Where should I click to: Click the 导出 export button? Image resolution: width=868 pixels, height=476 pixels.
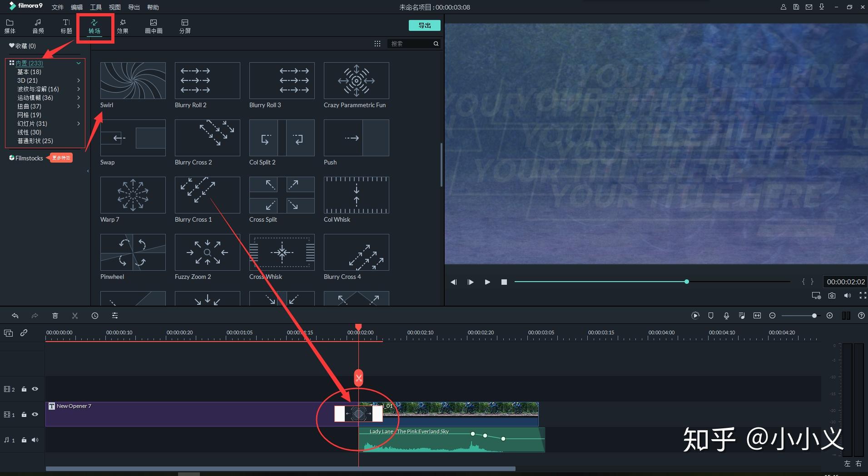[425, 25]
